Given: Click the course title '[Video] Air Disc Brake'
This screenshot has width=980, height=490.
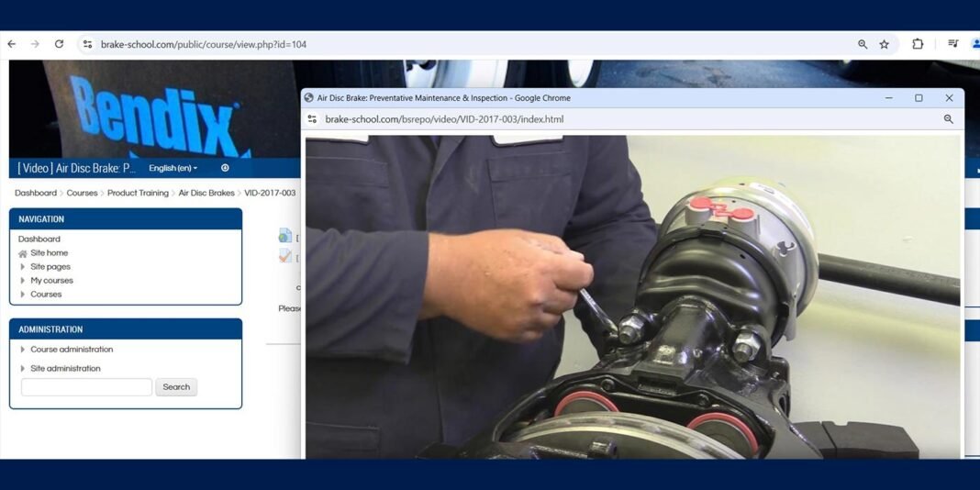Looking at the screenshot, I should (x=76, y=168).
